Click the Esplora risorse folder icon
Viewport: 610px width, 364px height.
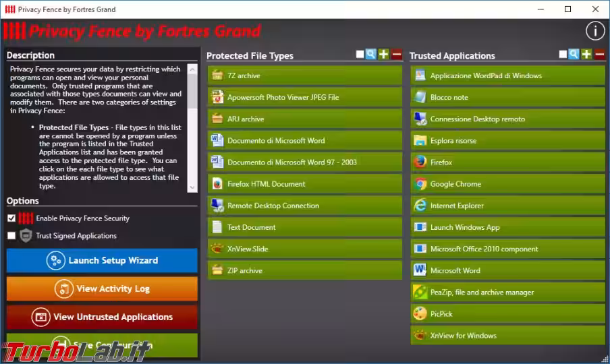(x=420, y=140)
